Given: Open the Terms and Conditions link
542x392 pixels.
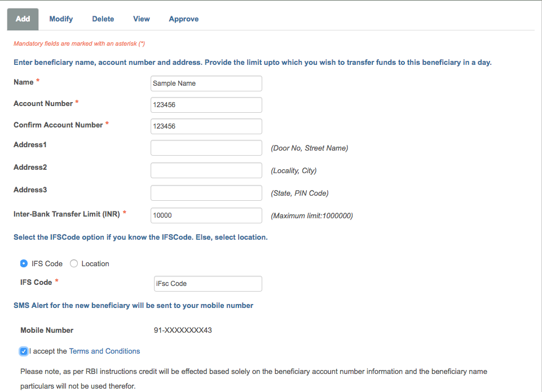Looking at the screenshot, I should coord(104,351).
